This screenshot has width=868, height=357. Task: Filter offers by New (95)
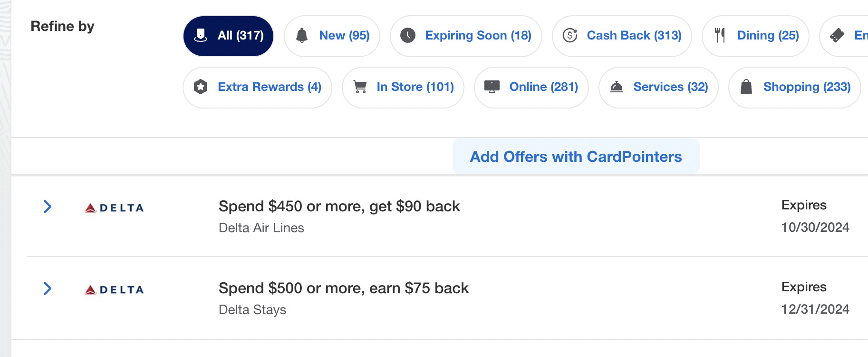(x=344, y=36)
